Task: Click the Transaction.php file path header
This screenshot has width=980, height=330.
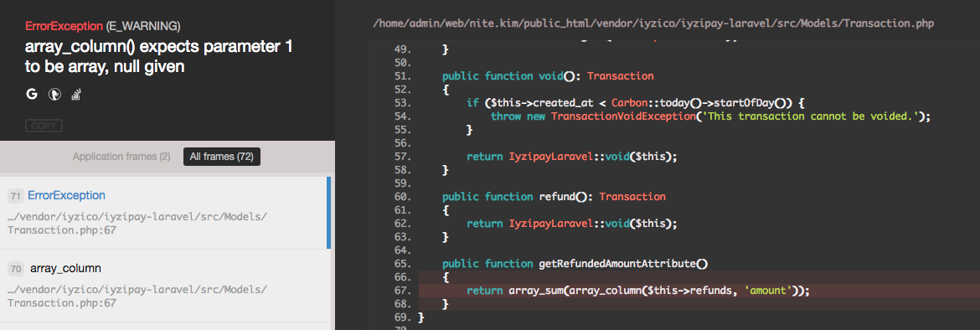Action: pos(653,23)
